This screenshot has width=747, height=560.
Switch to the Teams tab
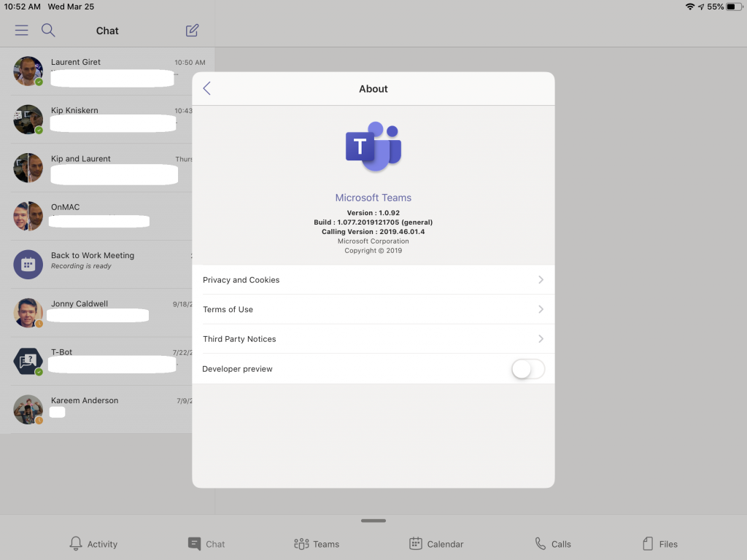point(317,544)
